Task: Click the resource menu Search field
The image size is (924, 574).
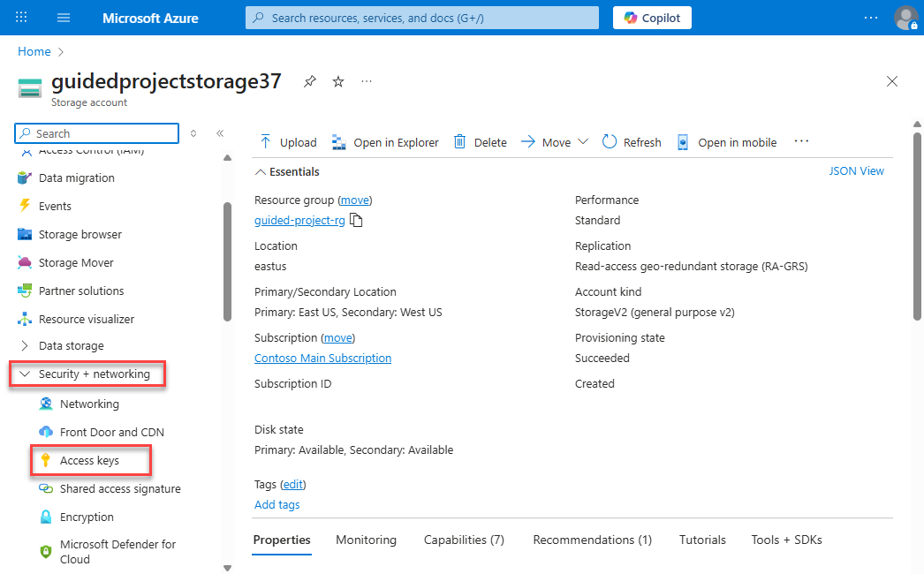Action: pos(96,133)
